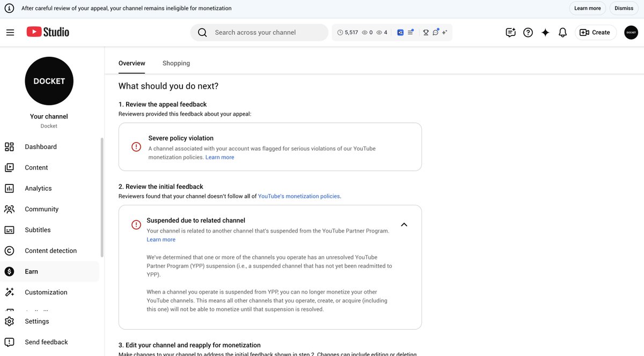Open the hamburger navigation menu
This screenshot has height=356, width=644.
pyautogui.click(x=10, y=32)
